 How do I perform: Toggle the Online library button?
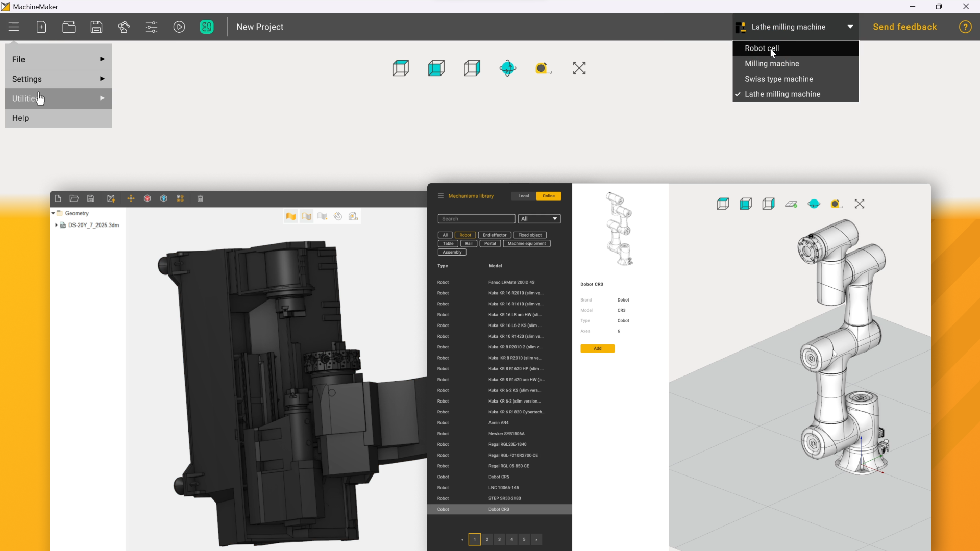coord(549,196)
